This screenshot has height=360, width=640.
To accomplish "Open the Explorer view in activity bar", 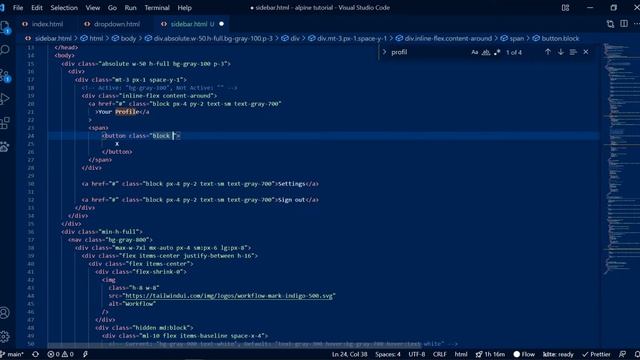I will pos(5,27).
